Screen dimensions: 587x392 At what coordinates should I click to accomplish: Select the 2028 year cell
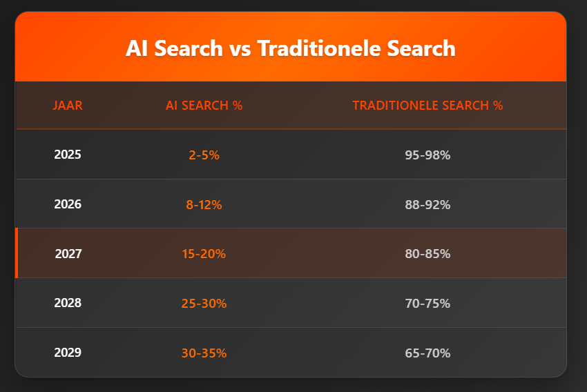coord(68,303)
